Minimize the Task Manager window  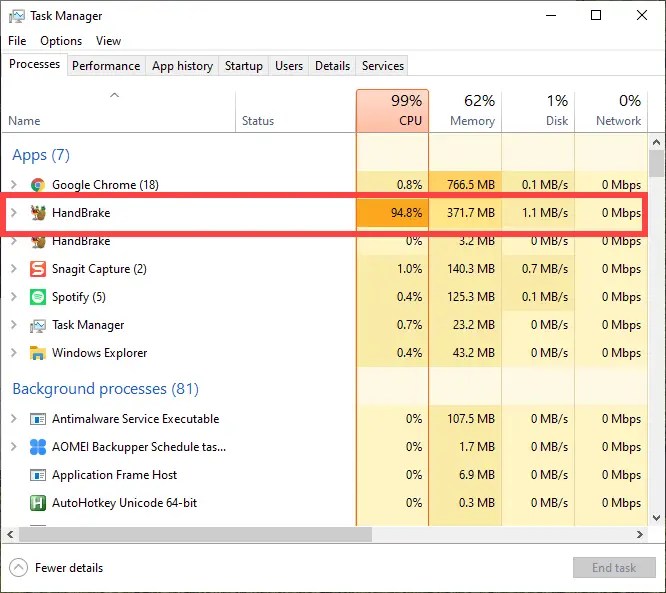pos(551,15)
